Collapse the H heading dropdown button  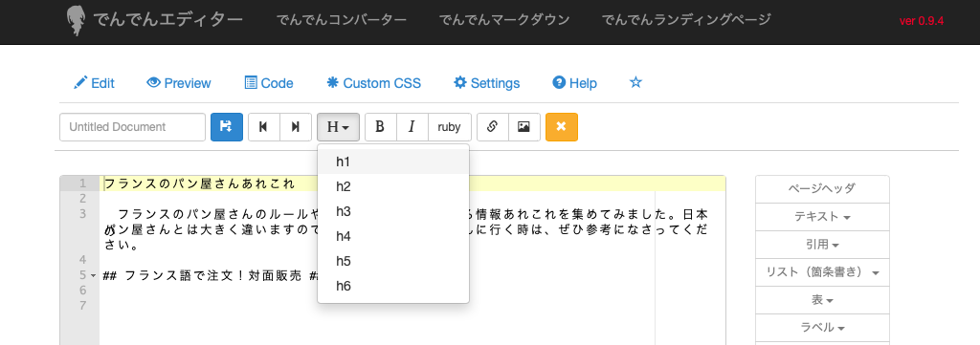pyautogui.click(x=338, y=127)
